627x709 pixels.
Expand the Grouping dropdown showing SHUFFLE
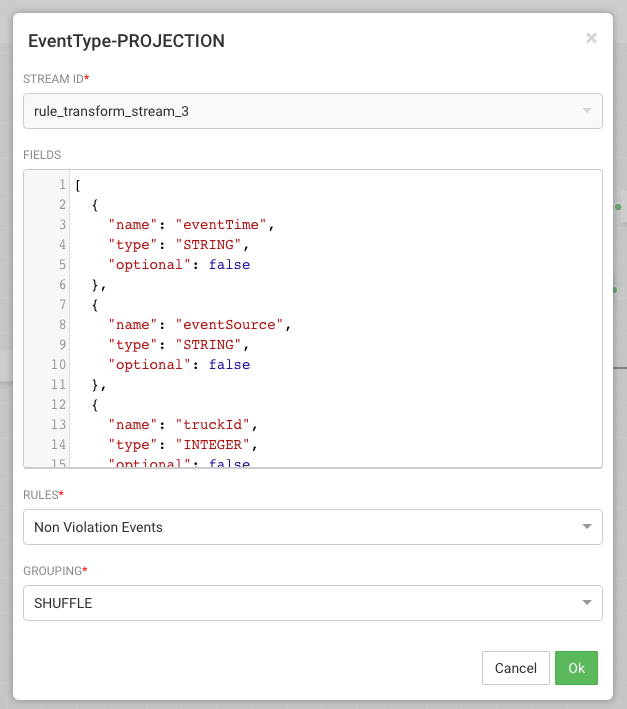coord(585,602)
